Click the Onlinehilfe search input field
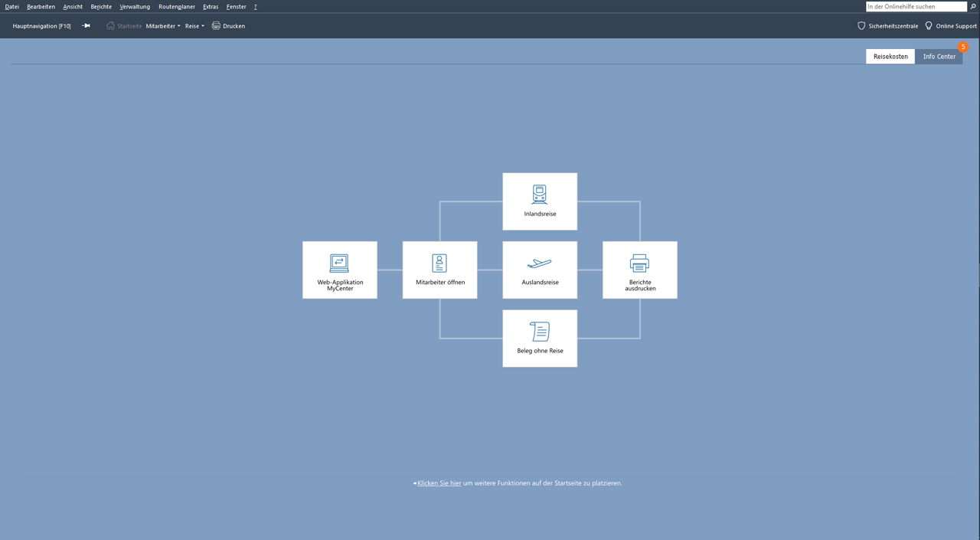 tap(916, 7)
